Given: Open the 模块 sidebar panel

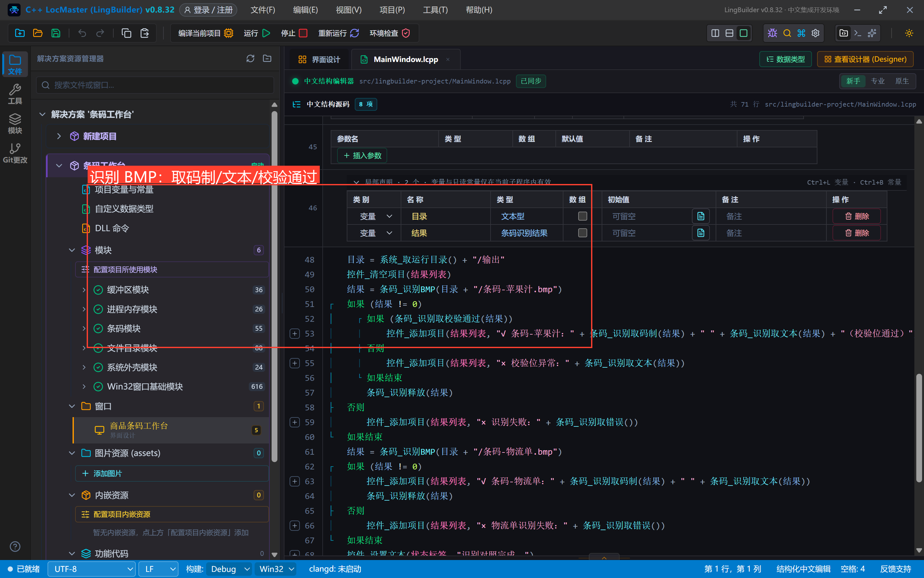Looking at the screenshot, I should [x=15, y=124].
